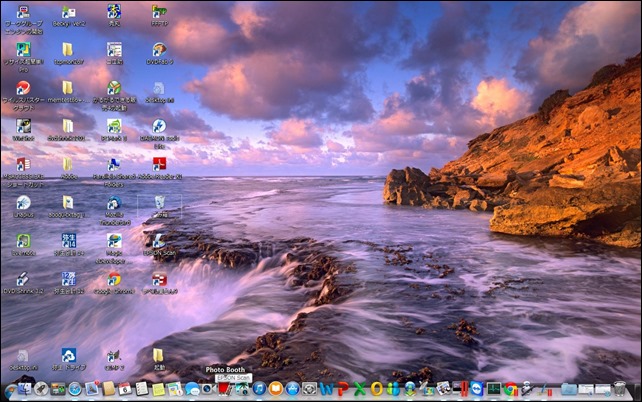The height and width of the screenshot is (402, 642).
Task: Open the Messages speech bubble icon in the dock
Action: click(x=192, y=388)
